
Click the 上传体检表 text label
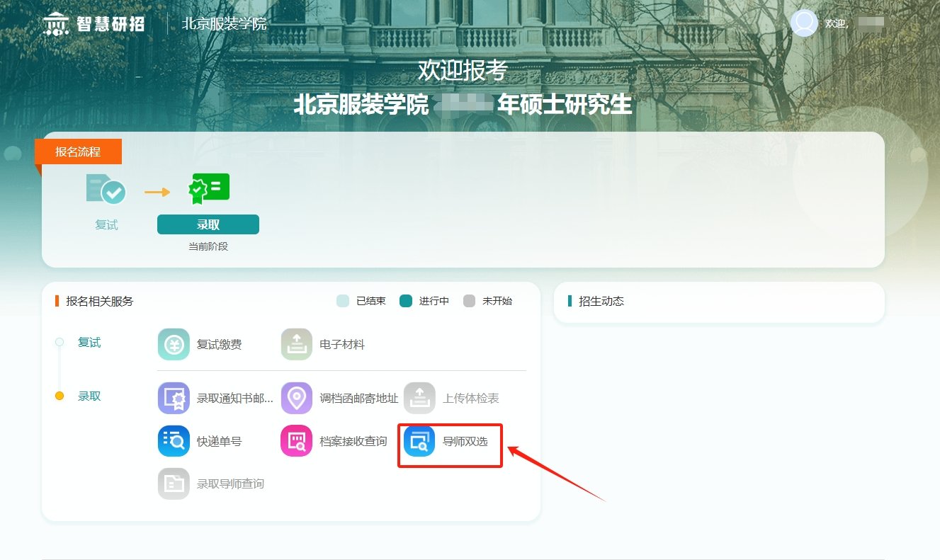(x=471, y=399)
